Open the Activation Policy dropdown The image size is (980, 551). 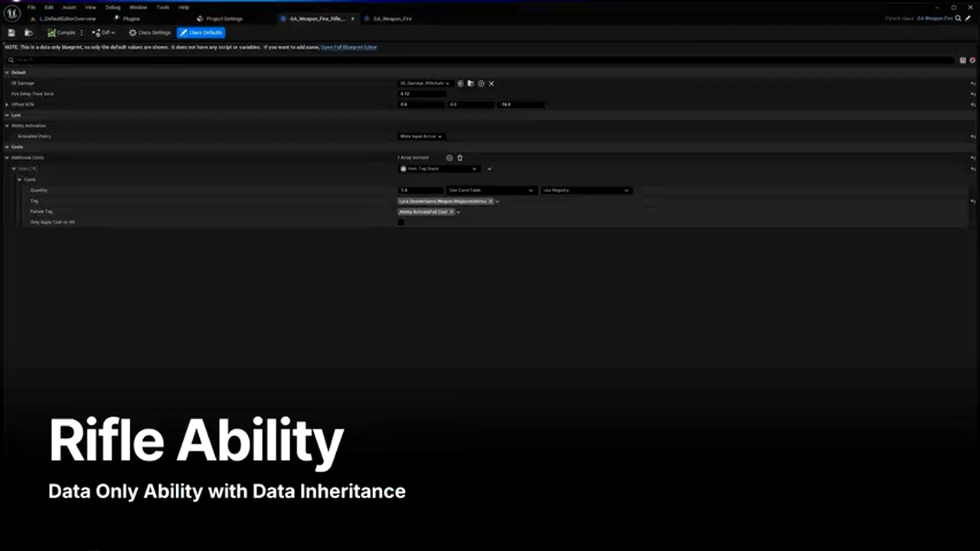(420, 136)
